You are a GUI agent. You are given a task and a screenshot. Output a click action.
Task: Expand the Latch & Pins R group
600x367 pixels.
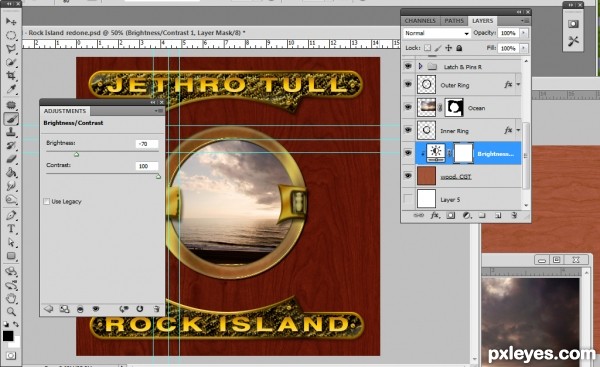pos(420,66)
